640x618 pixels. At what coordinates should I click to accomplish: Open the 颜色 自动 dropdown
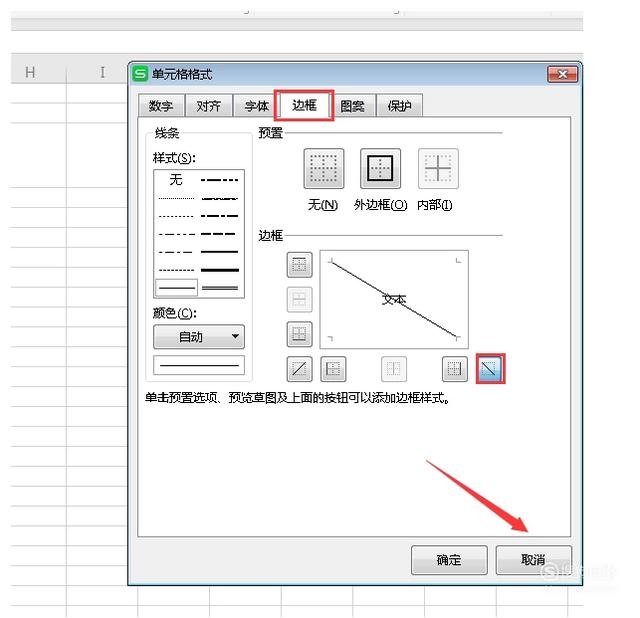click(199, 337)
